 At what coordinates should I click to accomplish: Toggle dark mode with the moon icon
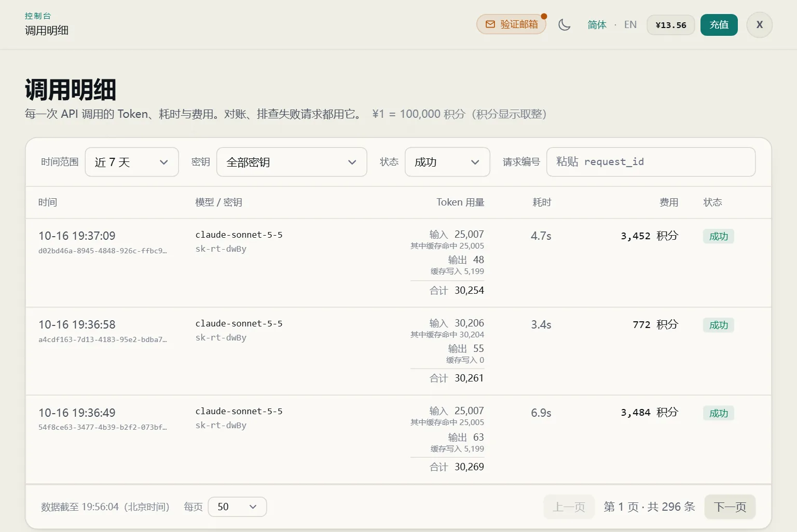[x=565, y=24]
